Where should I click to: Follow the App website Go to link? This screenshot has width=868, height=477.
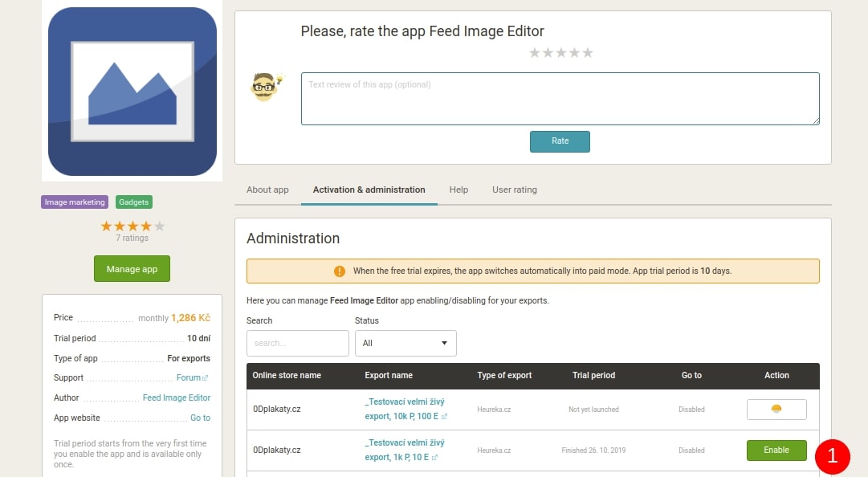201,418
